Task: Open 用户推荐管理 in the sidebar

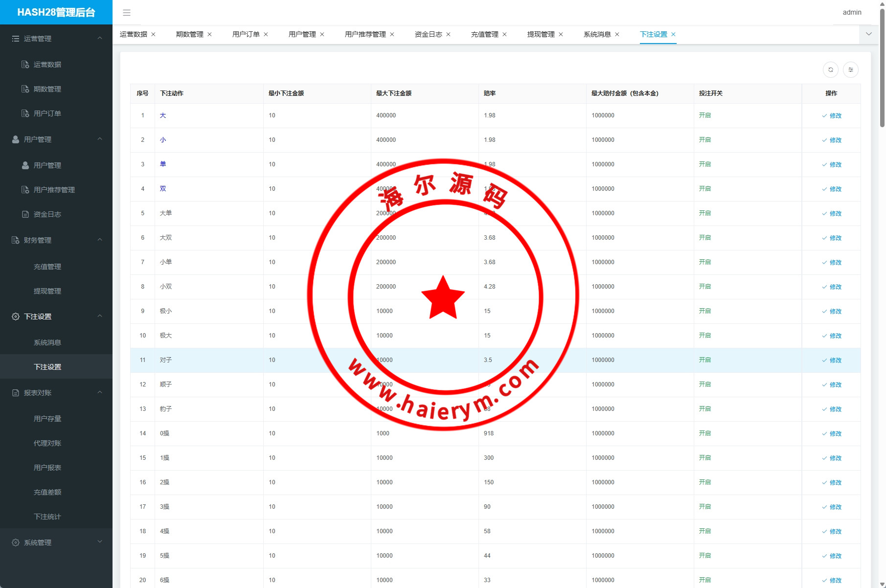Action: (54, 190)
